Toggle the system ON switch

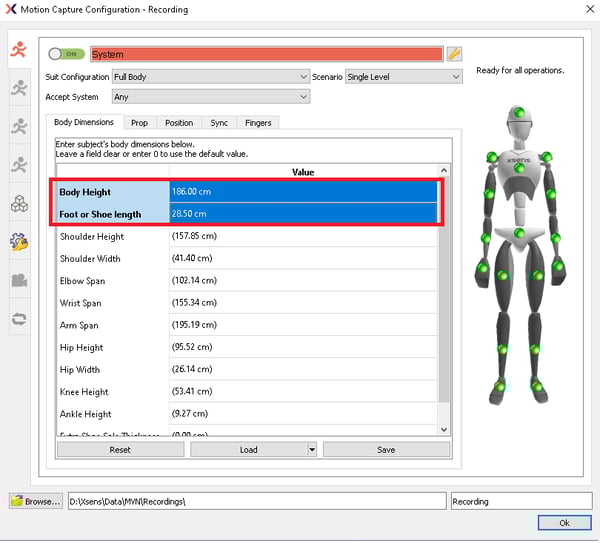point(67,54)
